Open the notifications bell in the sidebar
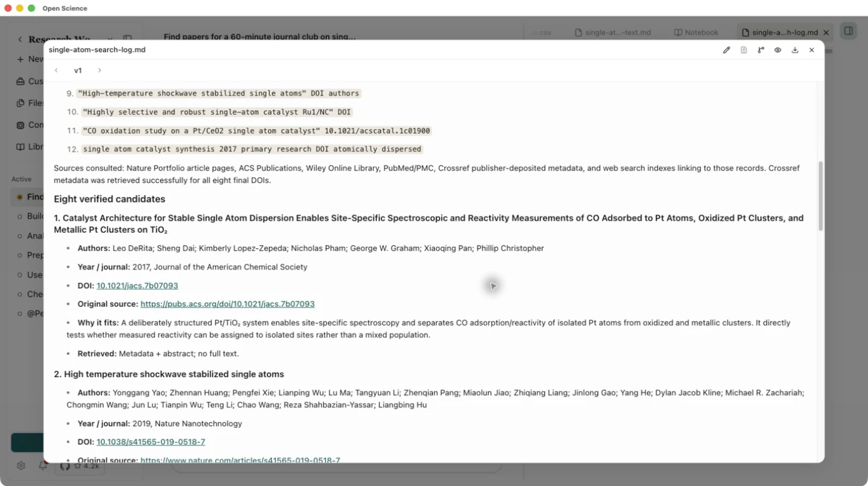 tap(43, 466)
